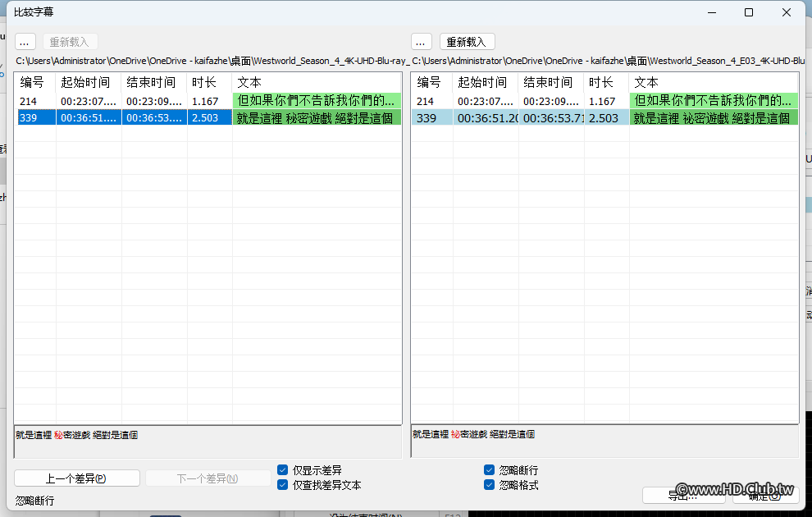
Task: Open left file browse '...' button
Action: 25,42
